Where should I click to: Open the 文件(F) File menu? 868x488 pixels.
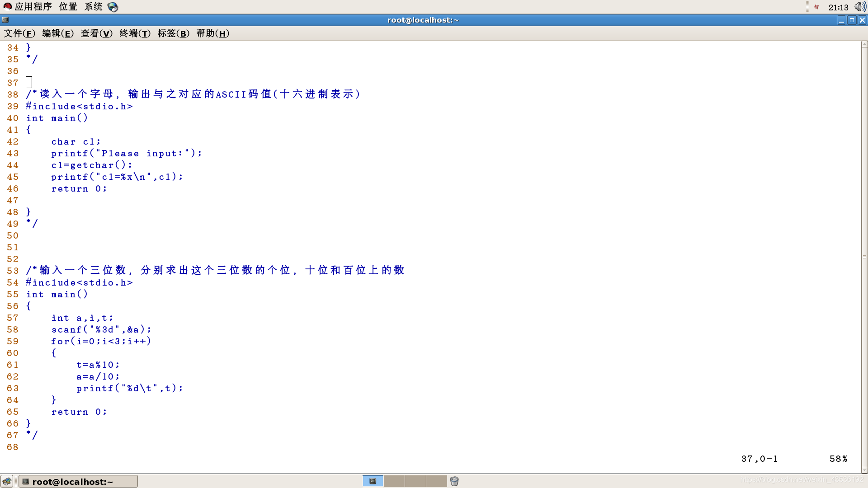click(x=19, y=33)
